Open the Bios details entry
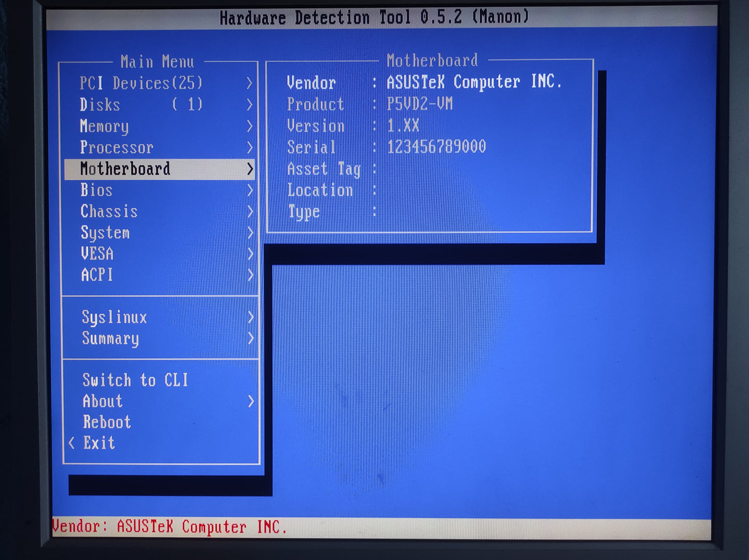This screenshot has height=560, width=749. pos(96,190)
